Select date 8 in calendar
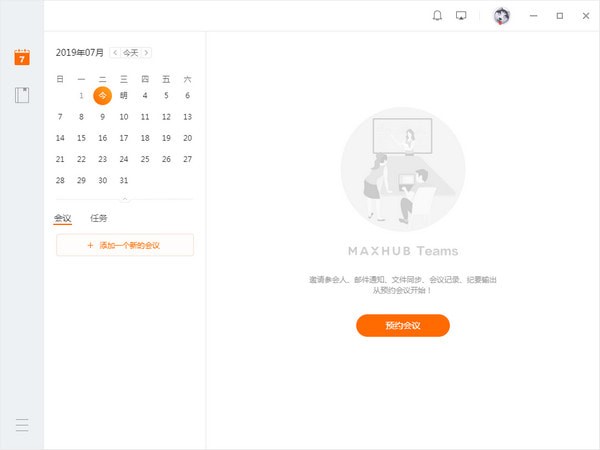Image resolution: width=600 pixels, height=450 pixels. (81, 117)
